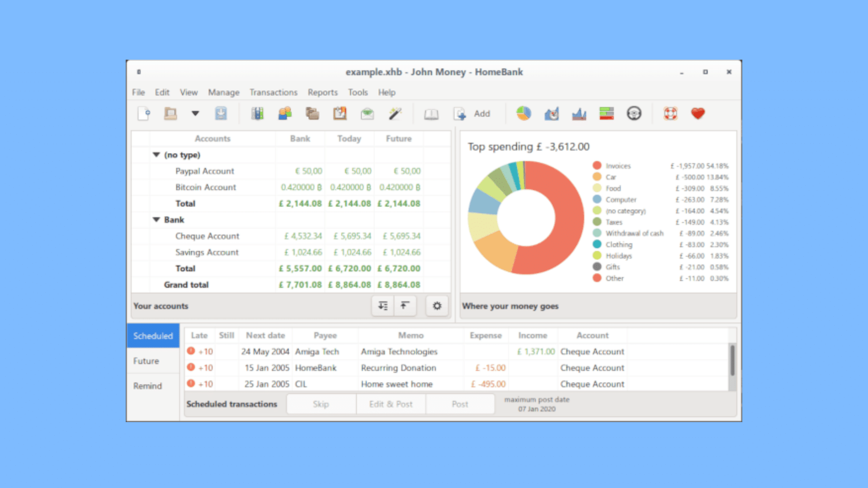The height and width of the screenshot is (488, 868).
Task: Collapse the Bank account group
Action: 156,220
